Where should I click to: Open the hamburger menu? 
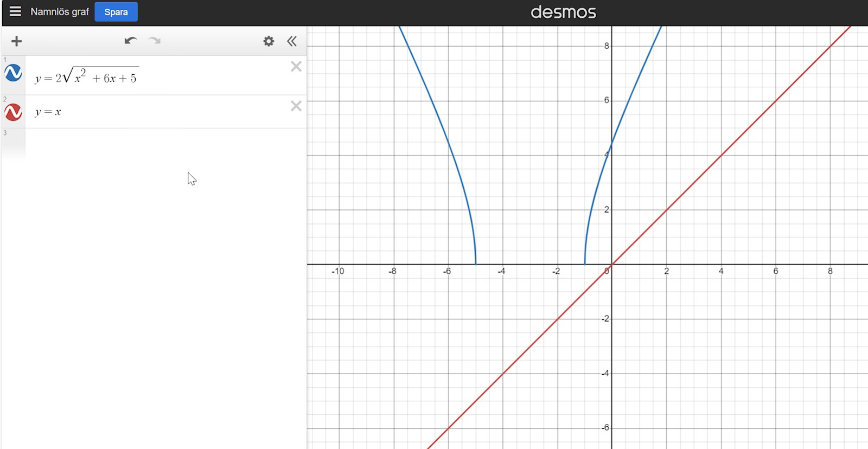15,11
